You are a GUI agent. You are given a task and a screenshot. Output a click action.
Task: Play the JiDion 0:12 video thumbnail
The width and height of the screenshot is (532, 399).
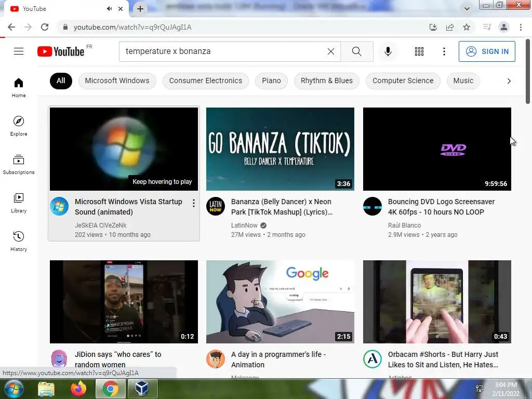pyautogui.click(x=124, y=302)
